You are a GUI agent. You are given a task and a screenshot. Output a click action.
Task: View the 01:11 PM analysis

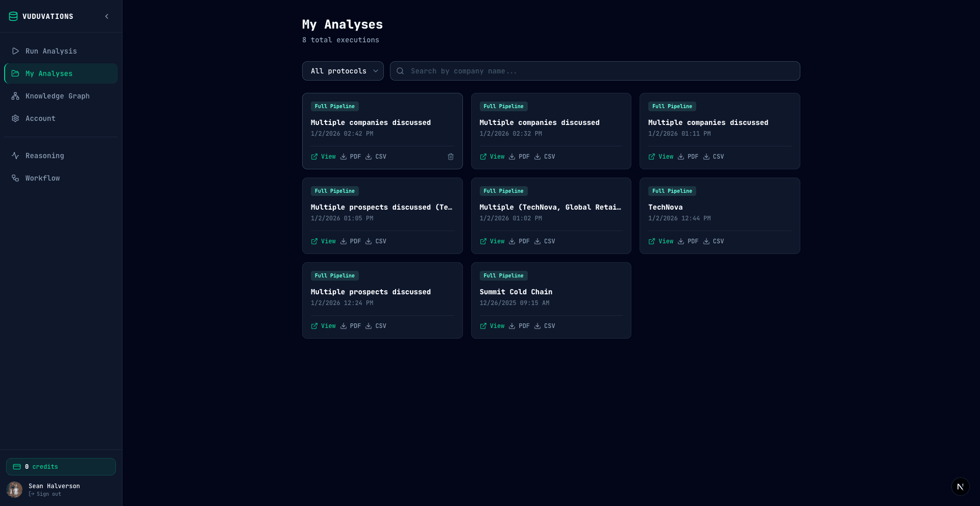[661, 157]
